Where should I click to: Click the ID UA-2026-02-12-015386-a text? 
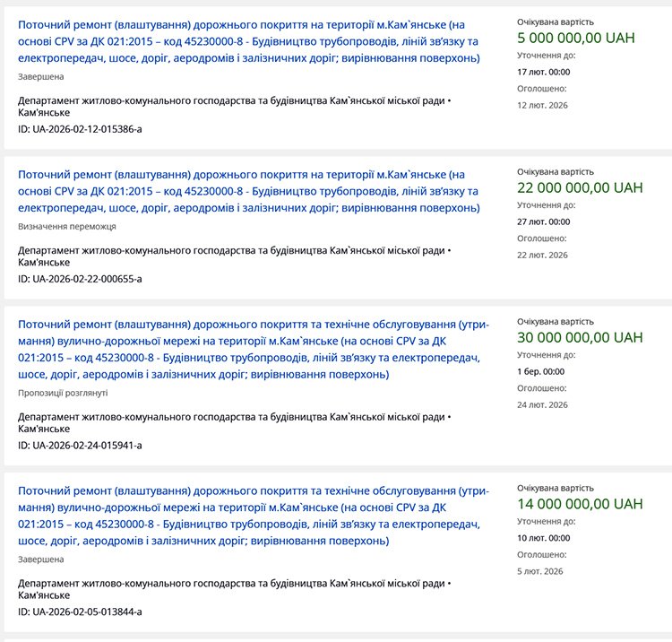pyautogui.click(x=80, y=129)
